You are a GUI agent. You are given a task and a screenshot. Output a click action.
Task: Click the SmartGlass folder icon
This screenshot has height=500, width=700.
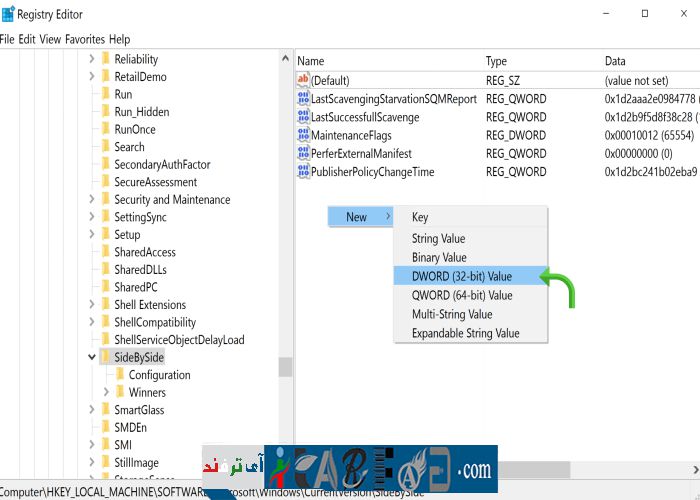[x=105, y=410]
